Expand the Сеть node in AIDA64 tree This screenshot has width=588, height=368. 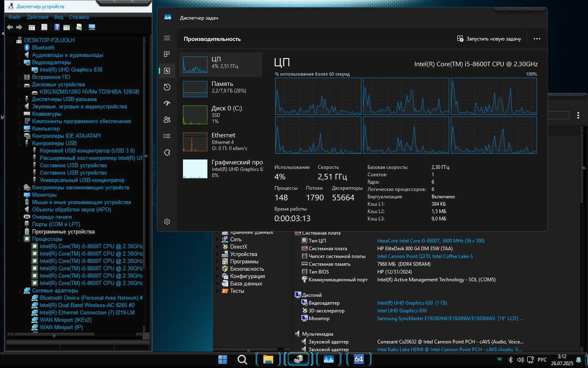pos(218,240)
